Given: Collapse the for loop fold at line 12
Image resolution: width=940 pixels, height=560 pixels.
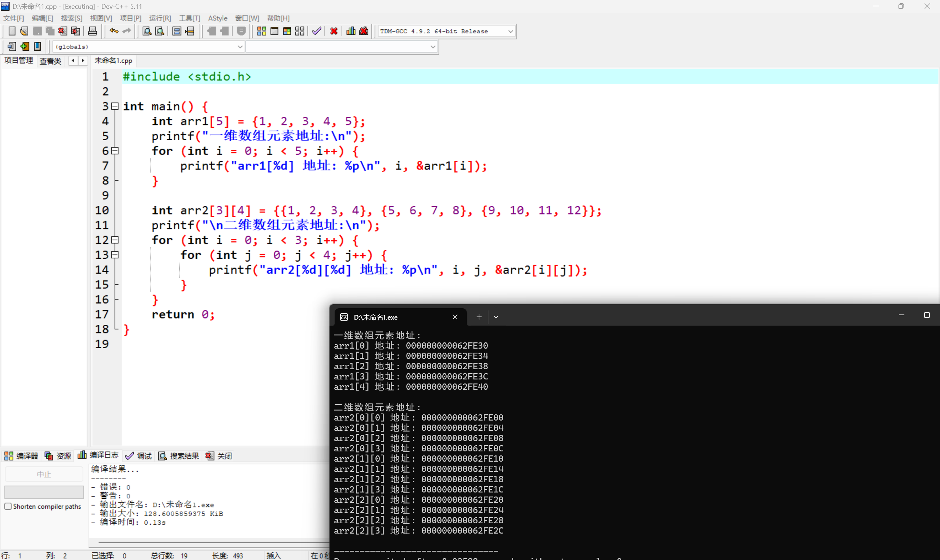Looking at the screenshot, I should click(115, 240).
